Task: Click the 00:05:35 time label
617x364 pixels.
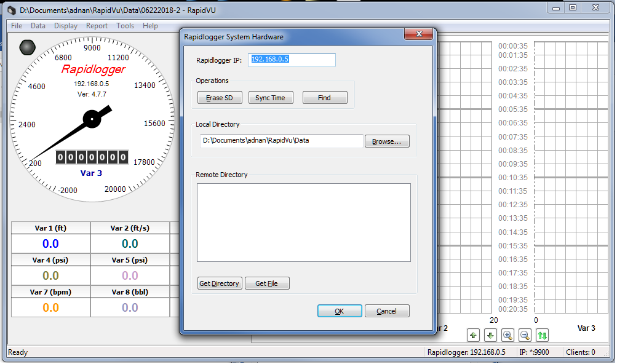Action: 512,109
